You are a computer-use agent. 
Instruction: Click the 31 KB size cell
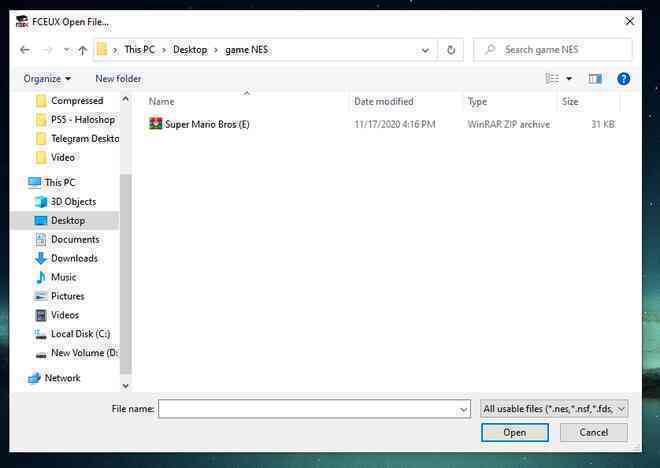603,124
